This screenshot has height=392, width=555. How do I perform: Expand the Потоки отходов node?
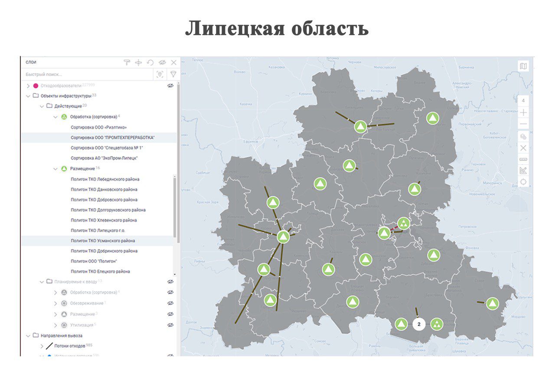42,346
